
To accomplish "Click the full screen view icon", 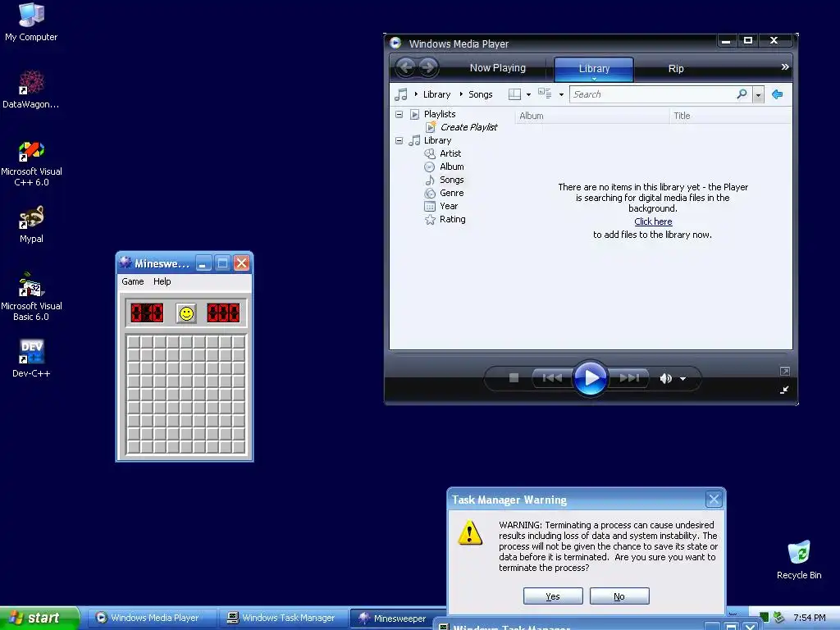I will (785, 372).
